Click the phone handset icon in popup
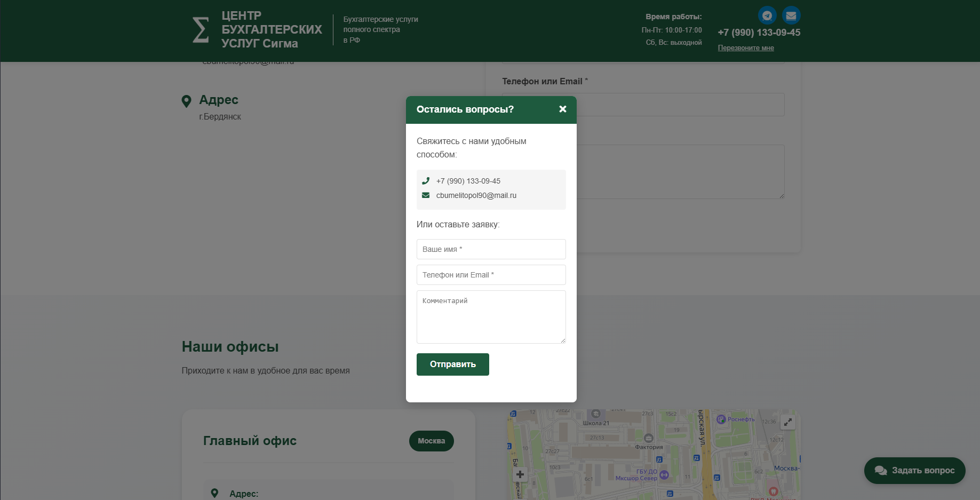The width and height of the screenshot is (980, 500). click(426, 181)
